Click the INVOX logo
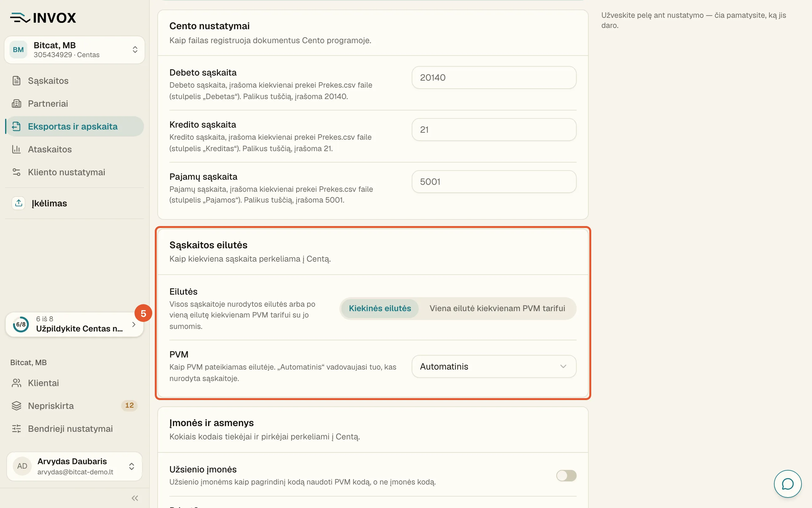 (43, 18)
